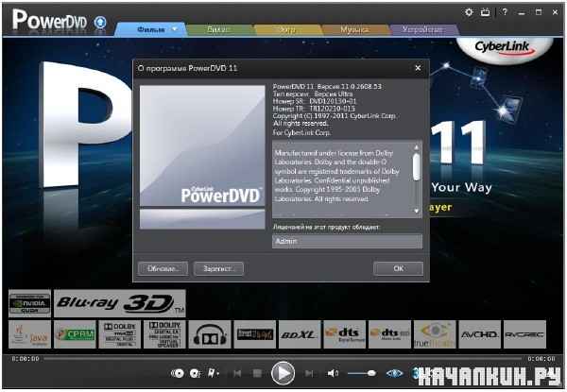Click the stop button
567x392 pixels.
tap(257, 373)
